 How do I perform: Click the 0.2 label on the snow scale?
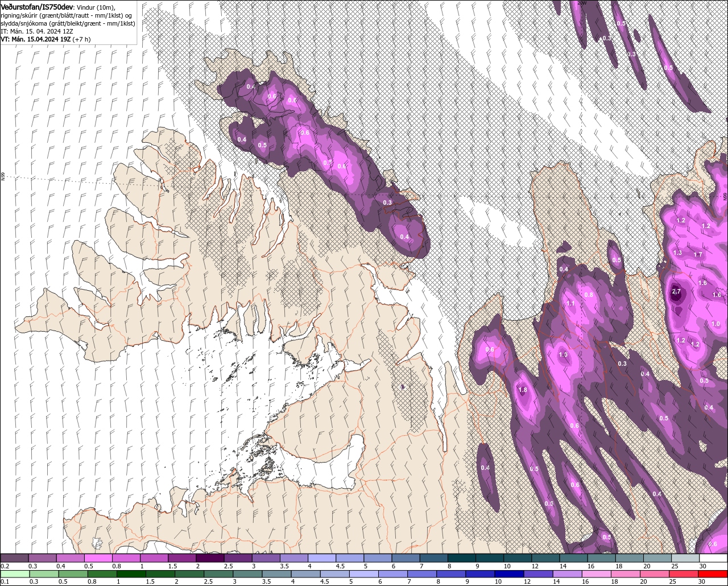(5, 566)
